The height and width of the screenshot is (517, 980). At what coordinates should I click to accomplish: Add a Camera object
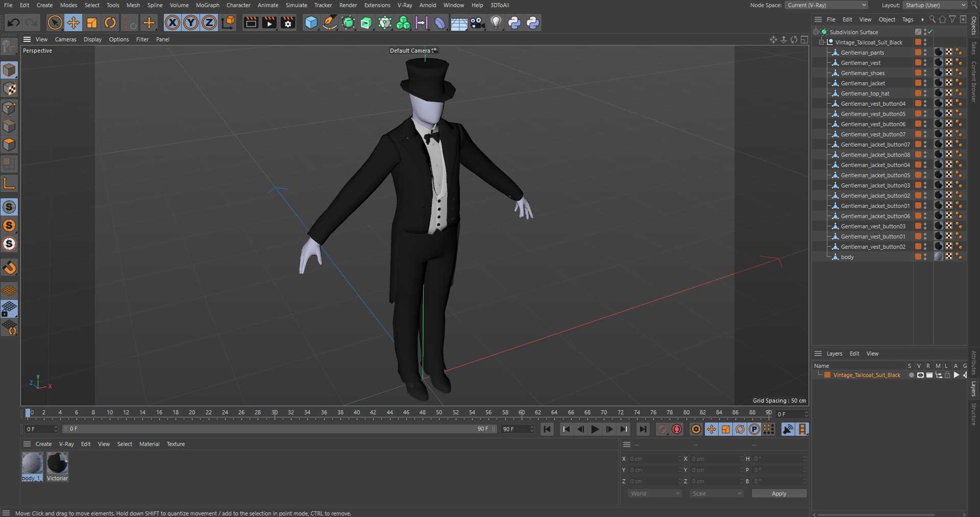(477, 22)
